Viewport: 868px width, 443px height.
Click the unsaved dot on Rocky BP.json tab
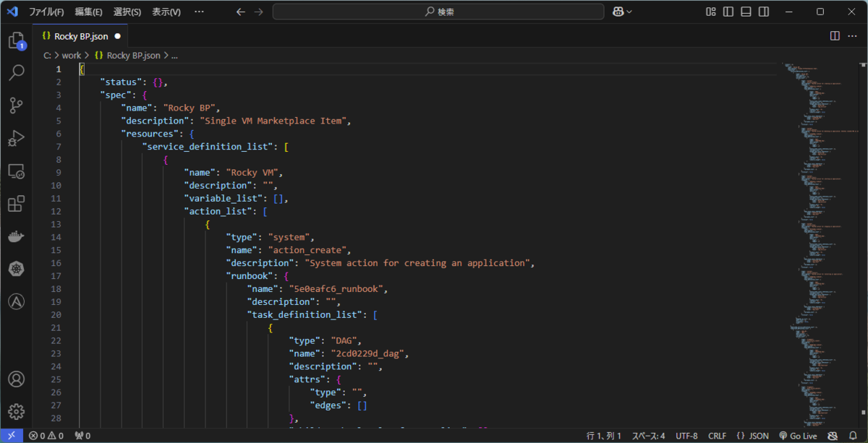point(117,35)
